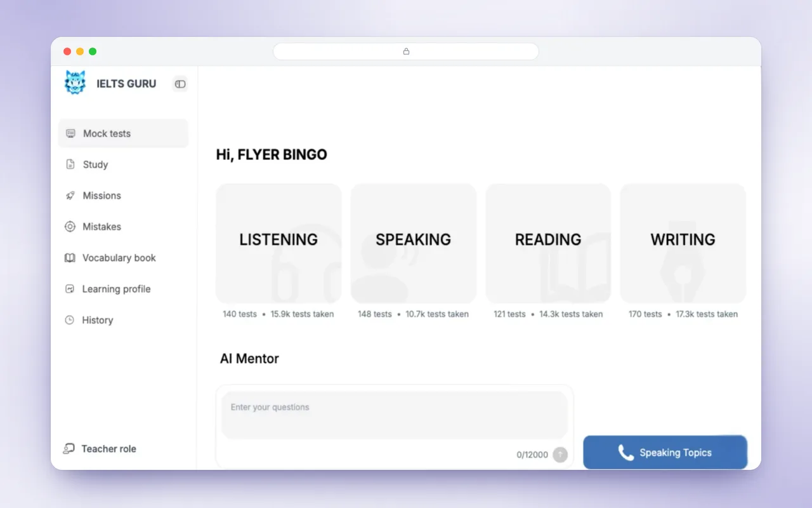Open the Learning profile label

116,289
